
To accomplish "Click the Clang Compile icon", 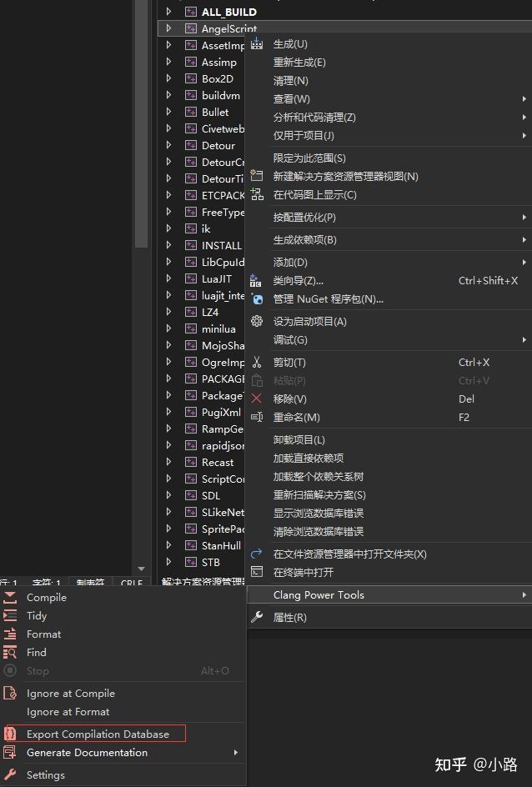I will [x=10, y=597].
